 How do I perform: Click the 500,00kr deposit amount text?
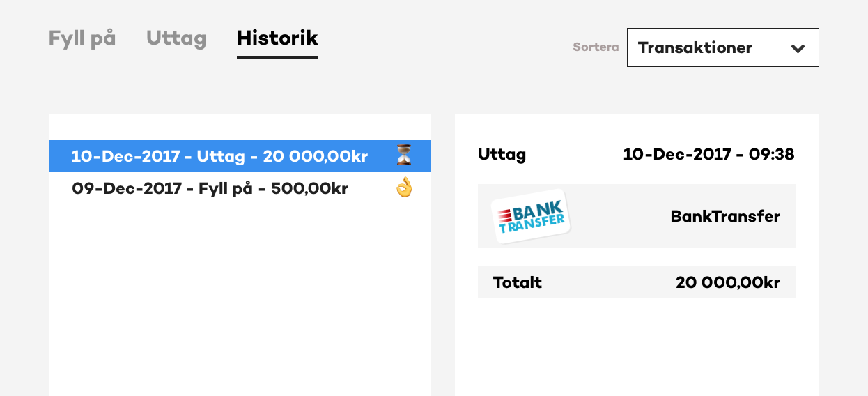pyautogui.click(x=309, y=188)
